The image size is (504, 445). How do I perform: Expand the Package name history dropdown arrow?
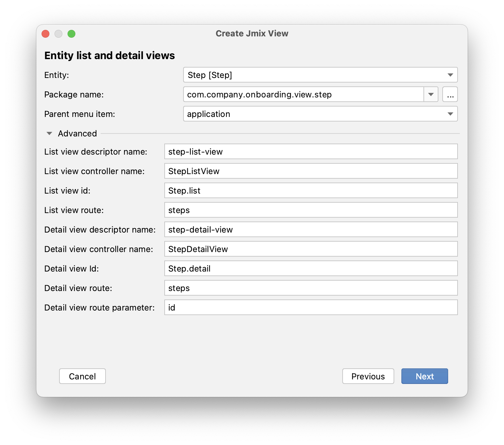coord(431,95)
